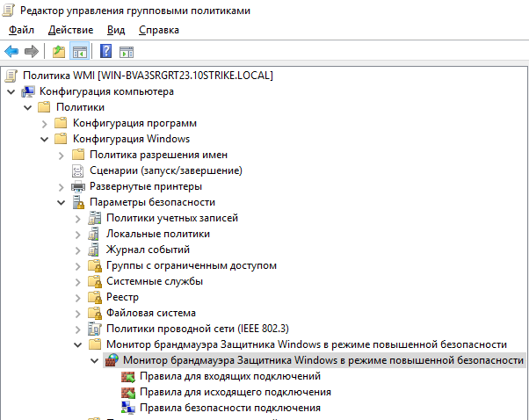
Task: Select the Журнал событий label
Action: point(149,250)
